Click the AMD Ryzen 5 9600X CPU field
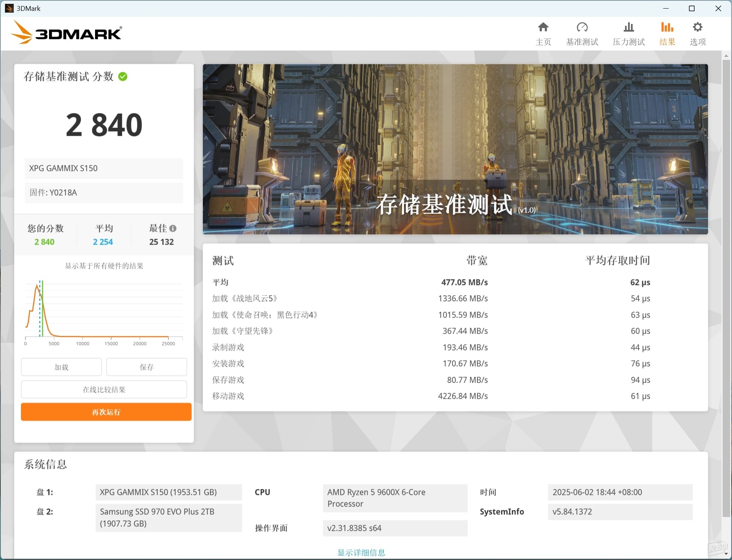 tap(395, 498)
